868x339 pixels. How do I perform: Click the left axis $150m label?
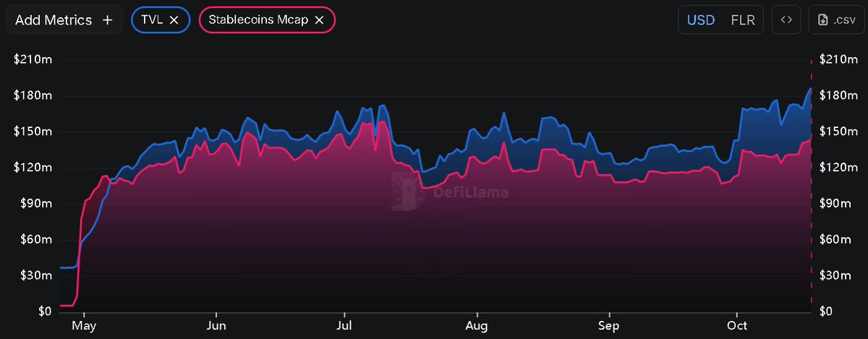(x=33, y=132)
